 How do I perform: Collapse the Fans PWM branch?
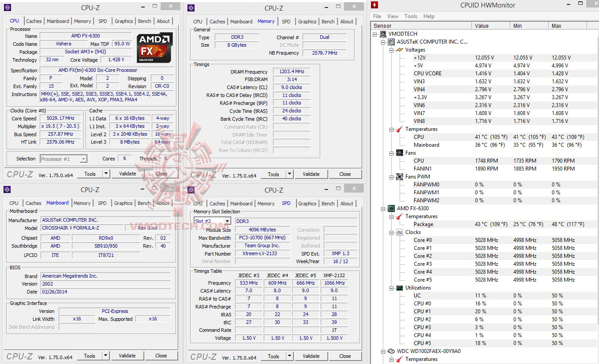[x=392, y=177]
